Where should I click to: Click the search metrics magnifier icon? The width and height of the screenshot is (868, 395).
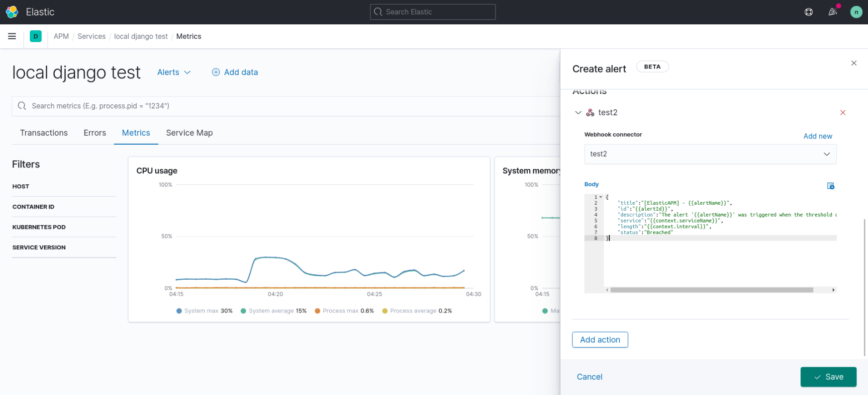(x=21, y=106)
